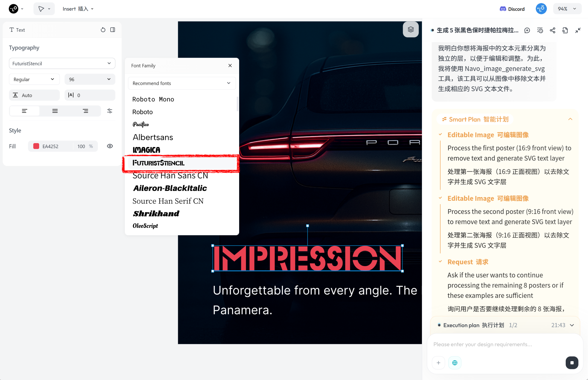The height and width of the screenshot is (380, 588).
Task: Click the globe icon below chat input
Action: click(x=455, y=363)
